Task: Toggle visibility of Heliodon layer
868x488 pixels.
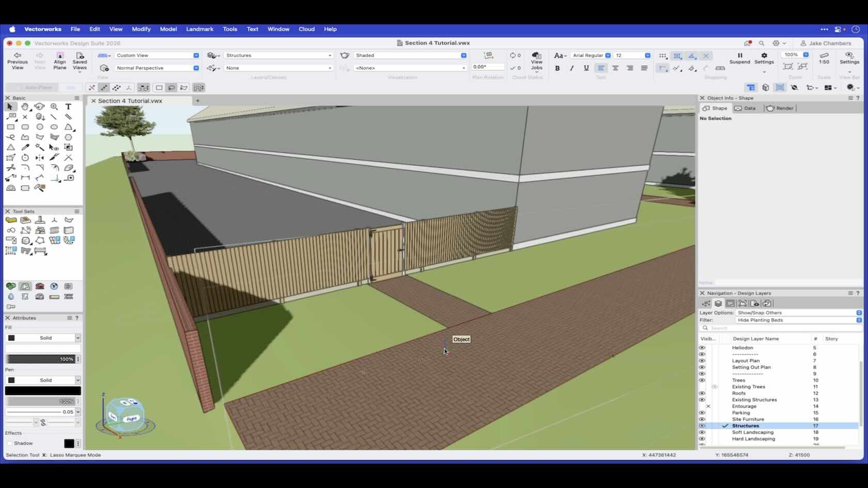Action: coord(702,348)
